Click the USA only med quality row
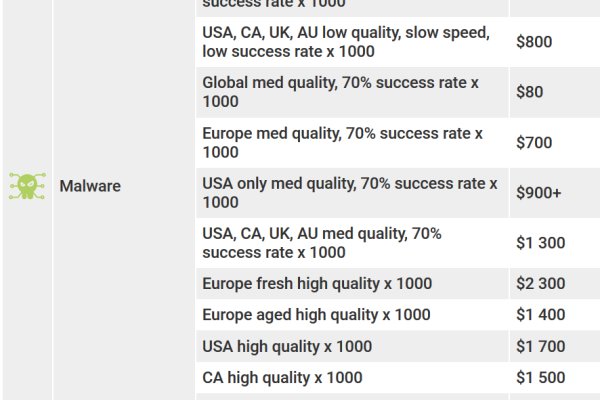600x400 pixels. 349,192
